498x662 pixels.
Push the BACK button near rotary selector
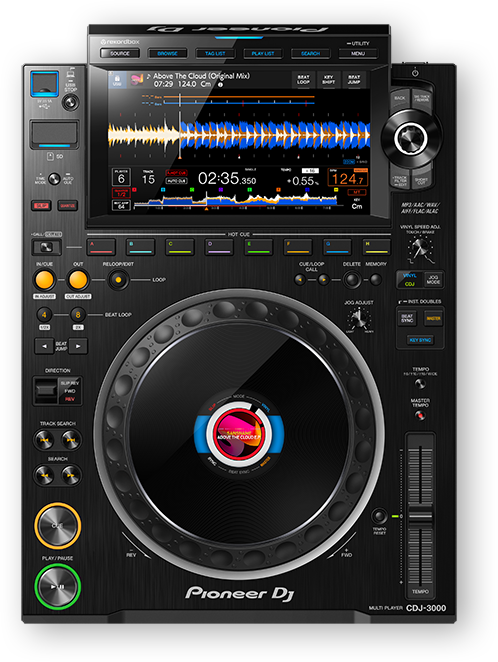point(400,99)
